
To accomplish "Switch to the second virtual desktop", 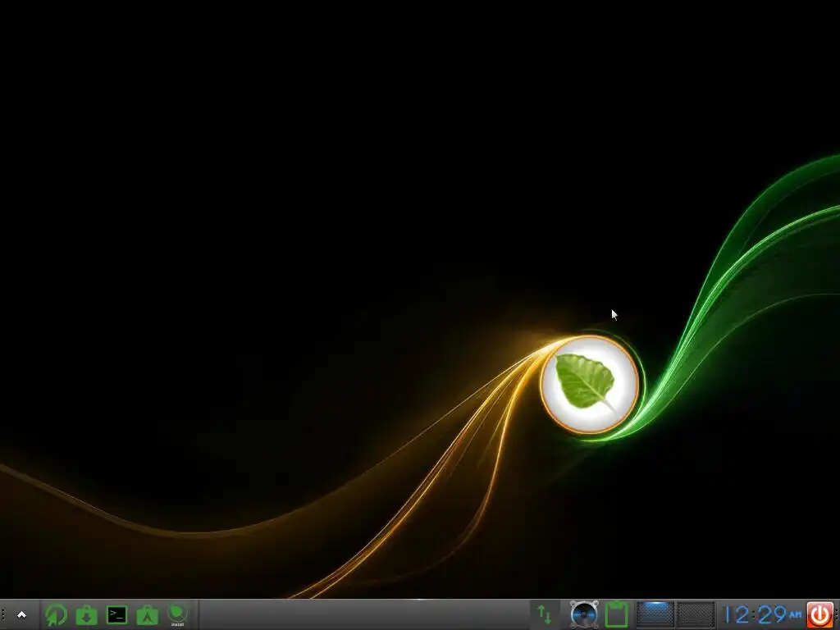I will [696, 614].
